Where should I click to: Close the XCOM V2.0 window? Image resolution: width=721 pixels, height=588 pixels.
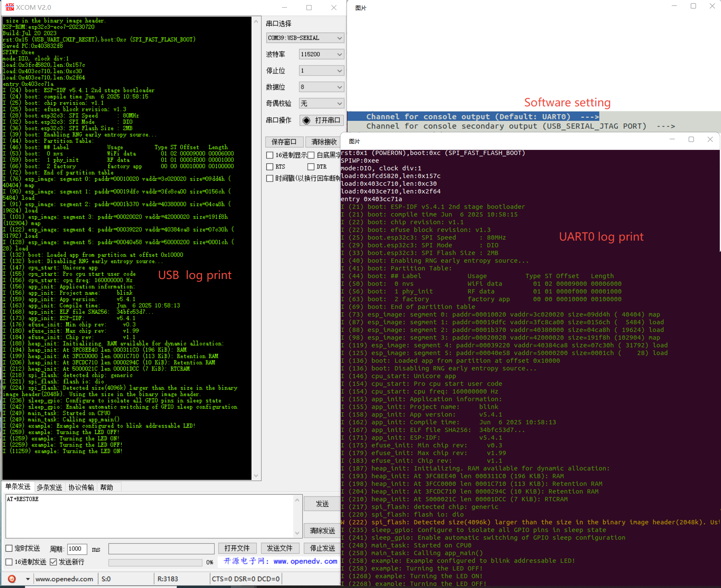tap(334, 8)
